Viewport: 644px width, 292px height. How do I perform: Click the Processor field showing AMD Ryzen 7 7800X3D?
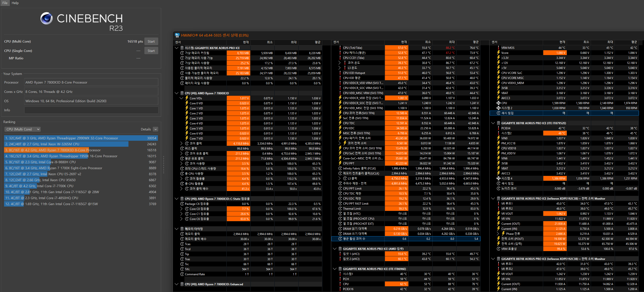click(91, 82)
